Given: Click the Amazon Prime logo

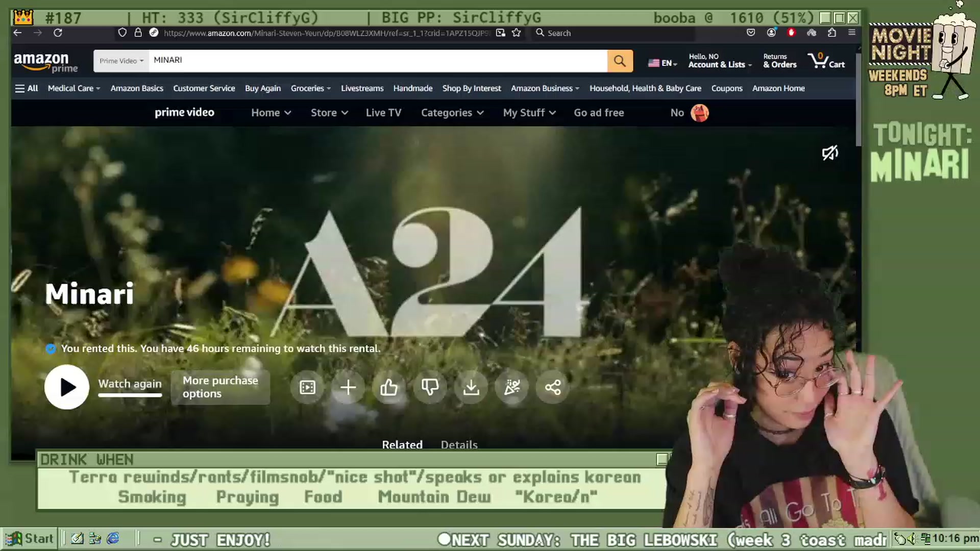Looking at the screenshot, I should tap(45, 62).
